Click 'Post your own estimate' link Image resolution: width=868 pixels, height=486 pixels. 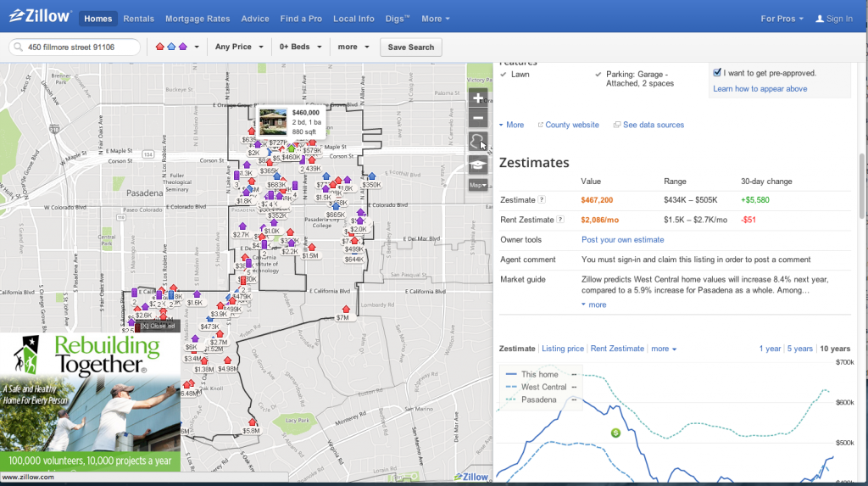click(x=622, y=240)
